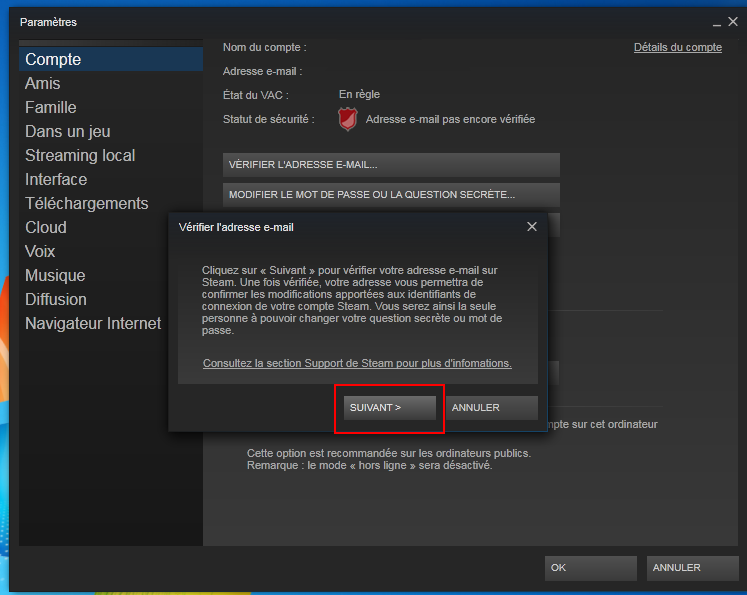Viewport: 747px width, 595px height.
Task: Open the Téléchargements settings category
Action: click(111, 203)
